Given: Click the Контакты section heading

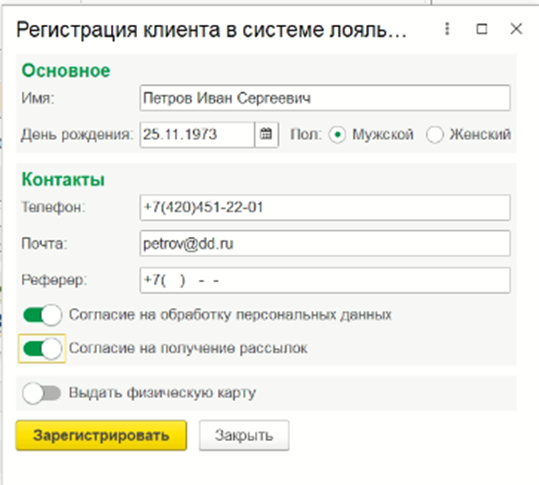Looking at the screenshot, I should [63, 179].
